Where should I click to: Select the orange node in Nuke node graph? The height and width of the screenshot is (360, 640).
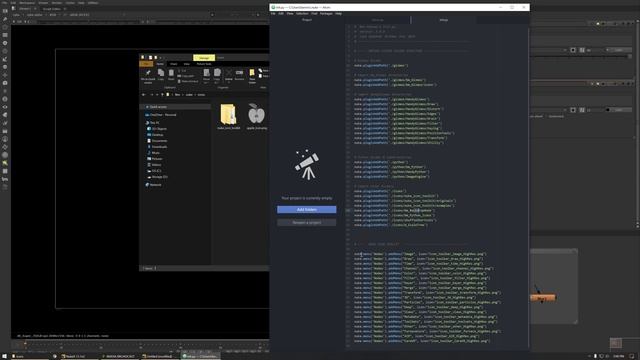tap(543, 298)
